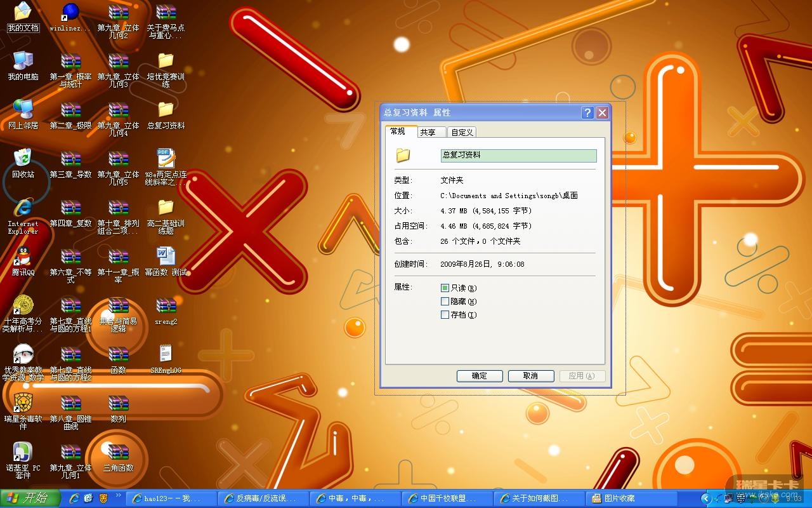Switch to the 常规 tab

pos(400,131)
